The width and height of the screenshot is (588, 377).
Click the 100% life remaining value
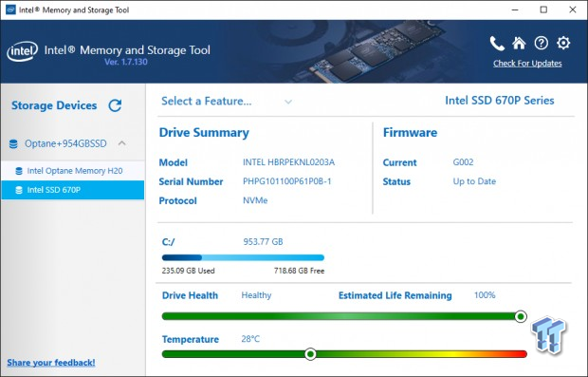coord(485,295)
